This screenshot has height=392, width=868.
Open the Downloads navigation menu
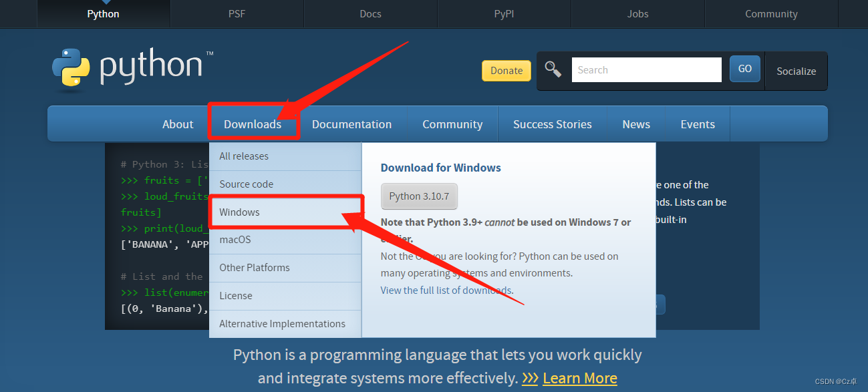(x=253, y=124)
